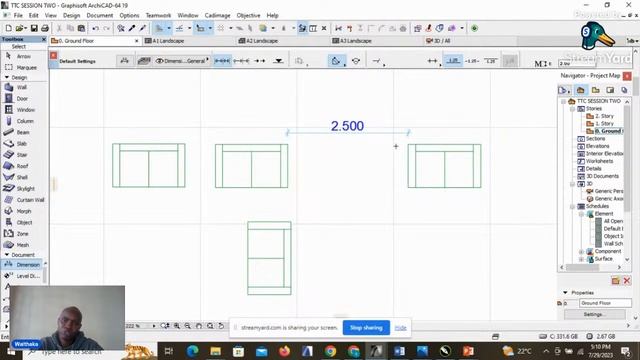Select the Roof tool
This screenshot has height=360, width=640.
coord(22,166)
